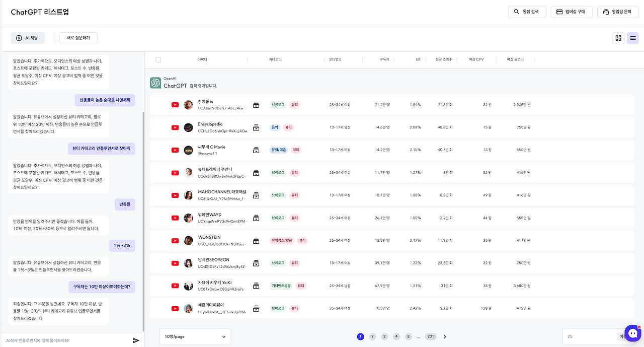The width and height of the screenshot is (644, 347).
Task: Click YouTube icon for 혜린의마이웨이
Action: (x=175, y=308)
